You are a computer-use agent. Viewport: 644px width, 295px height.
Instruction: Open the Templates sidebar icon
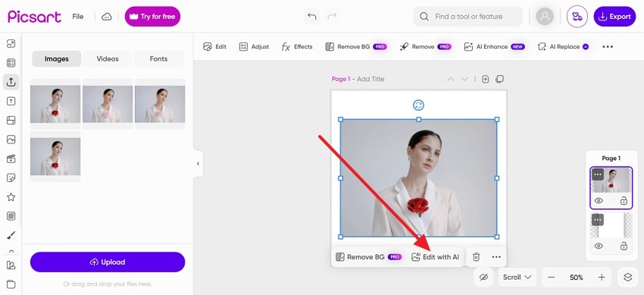click(x=11, y=63)
